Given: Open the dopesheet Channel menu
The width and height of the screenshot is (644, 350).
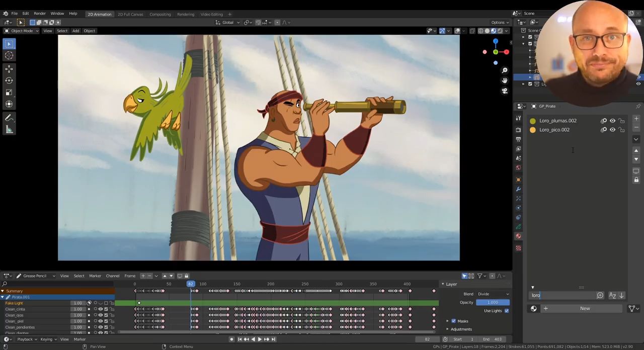Looking at the screenshot, I should point(112,276).
